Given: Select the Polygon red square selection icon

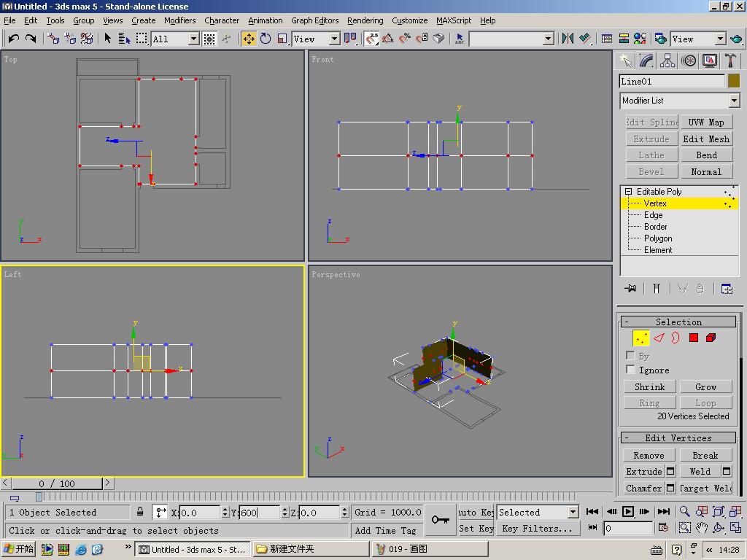Looking at the screenshot, I should click(694, 338).
